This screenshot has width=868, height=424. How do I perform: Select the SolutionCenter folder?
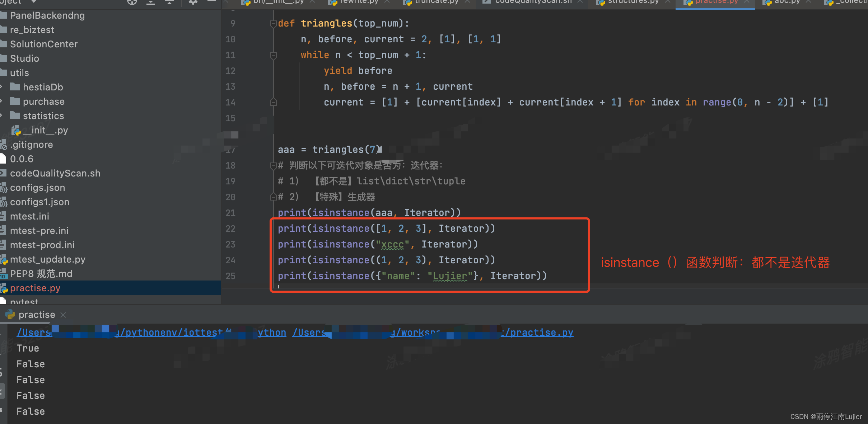tap(43, 44)
